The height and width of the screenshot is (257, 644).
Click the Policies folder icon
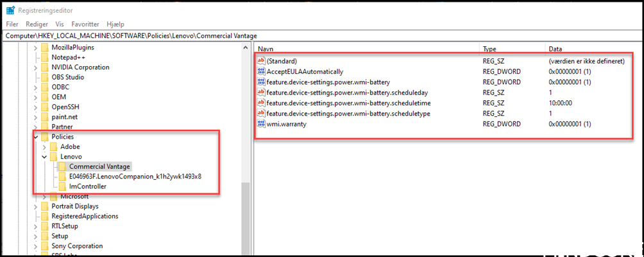[44, 136]
